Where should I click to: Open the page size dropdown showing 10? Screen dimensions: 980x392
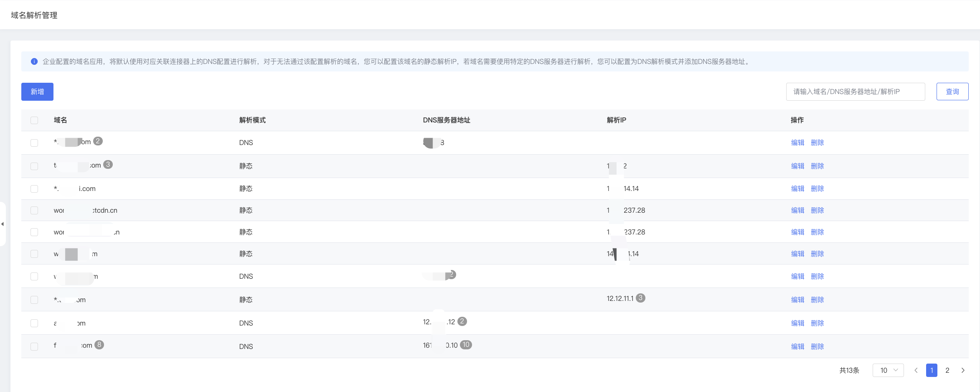(888, 370)
